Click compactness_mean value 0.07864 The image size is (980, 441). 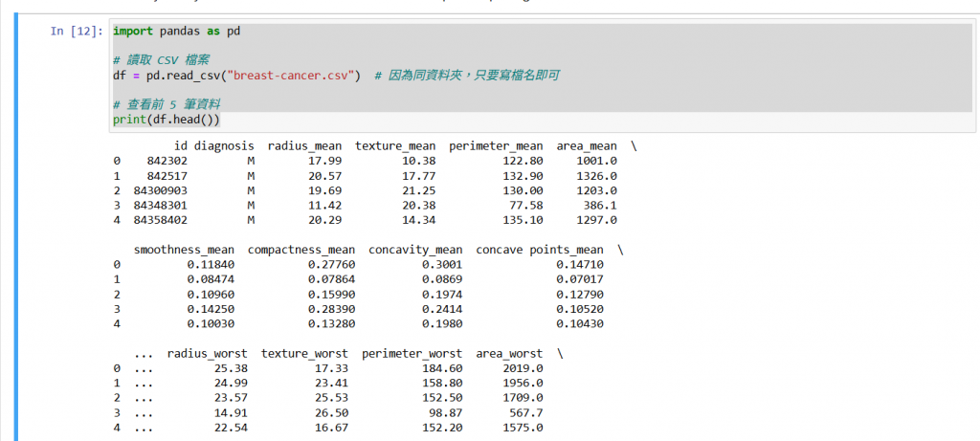click(331, 279)
